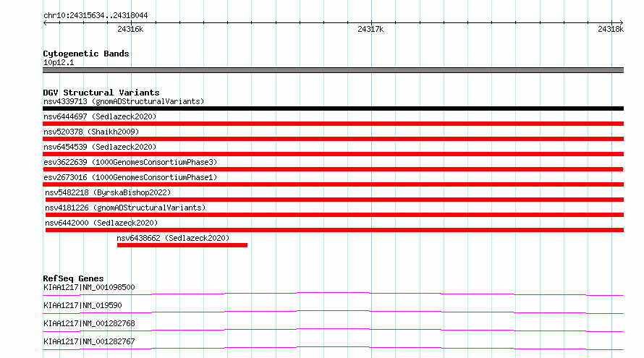This screenshot has height=358, width=644.
Task: Click the red bar under nsv4181226
Action: pos(335,215)
